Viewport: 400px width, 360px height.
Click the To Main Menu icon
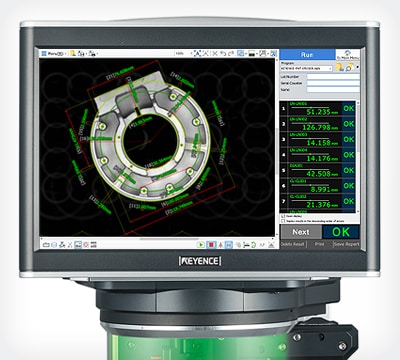[348, 55]
